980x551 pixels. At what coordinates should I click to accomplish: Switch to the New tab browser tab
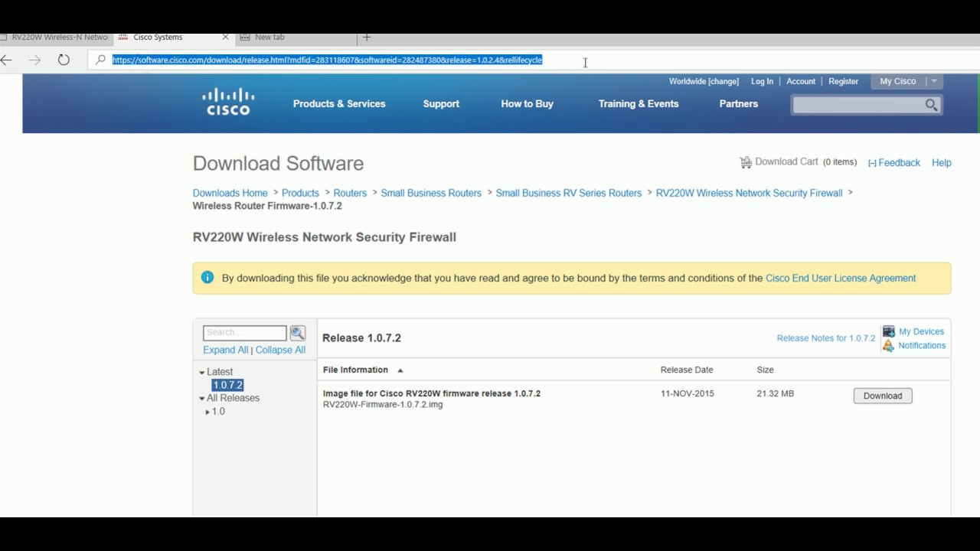coord(269,37)
